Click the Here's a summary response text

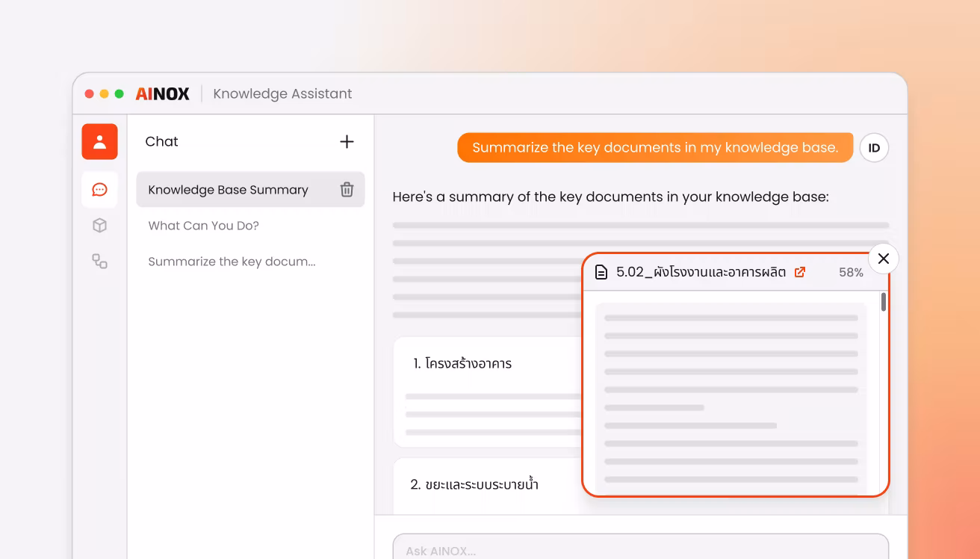tap(611, 197)
